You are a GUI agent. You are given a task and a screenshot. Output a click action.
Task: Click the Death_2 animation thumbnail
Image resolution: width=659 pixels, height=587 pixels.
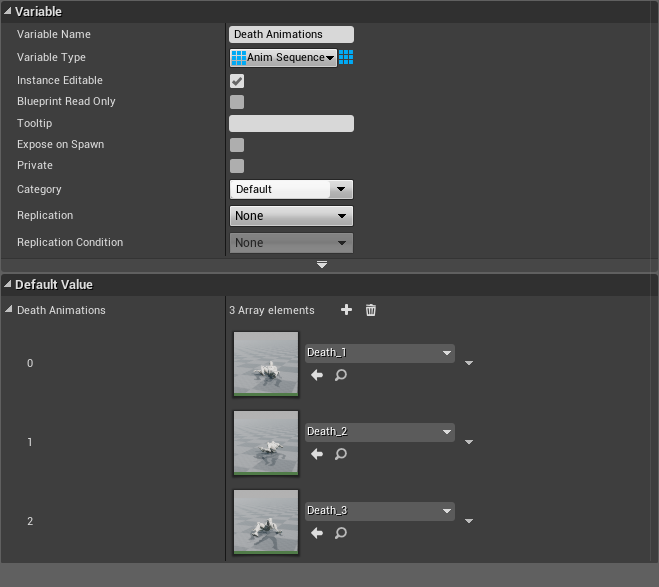(x=266, y=443)
